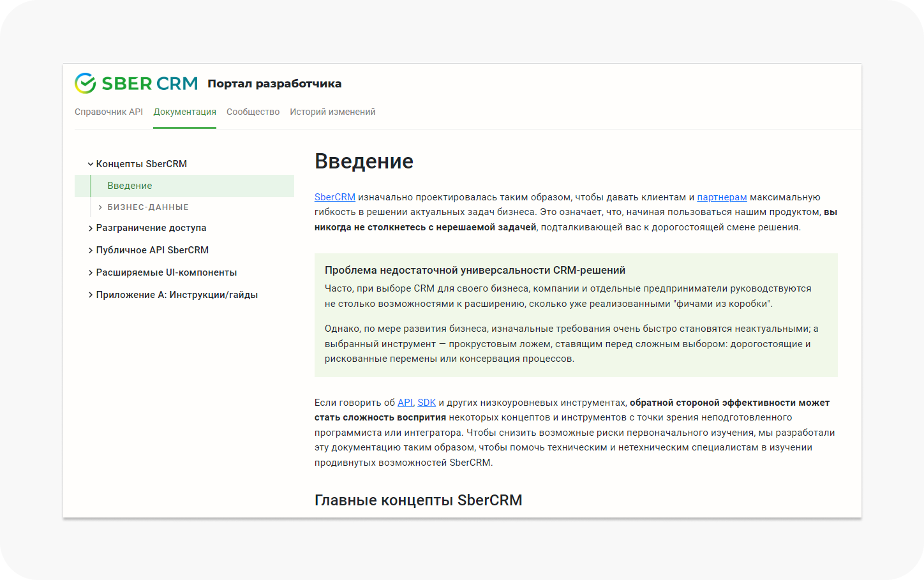The height and width of the screenshot is (580, 924).
Task: Open Приложение A: Инструкции/гайды section
Action: pyautogui.click(x=177, y=295)
